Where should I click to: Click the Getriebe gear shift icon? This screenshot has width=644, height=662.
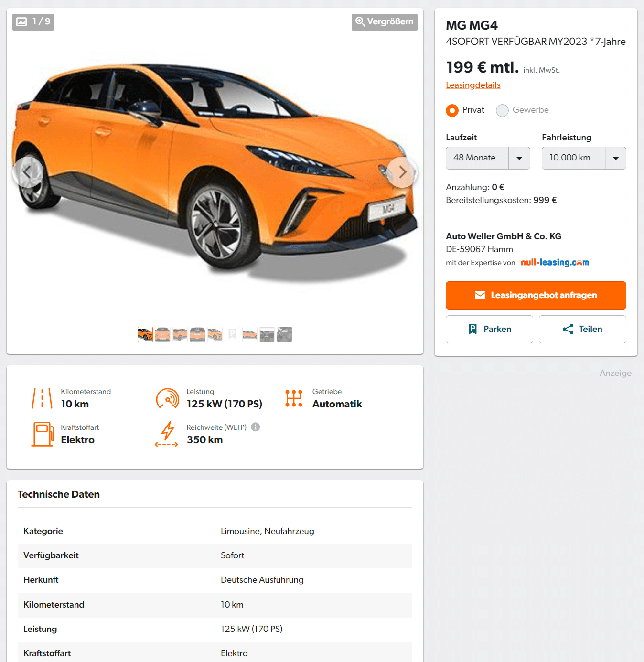point(294,398)
